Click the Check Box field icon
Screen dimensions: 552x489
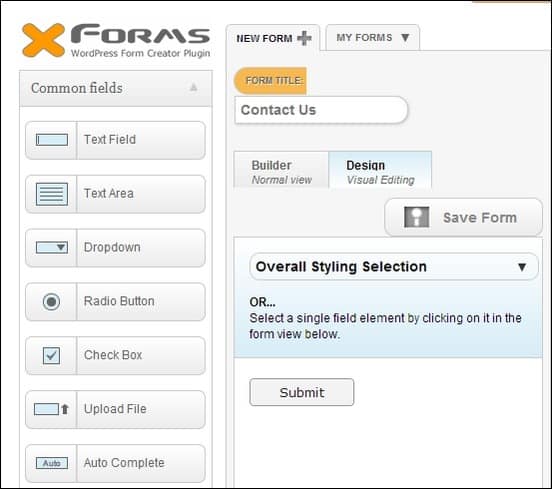tap(51, 356)
